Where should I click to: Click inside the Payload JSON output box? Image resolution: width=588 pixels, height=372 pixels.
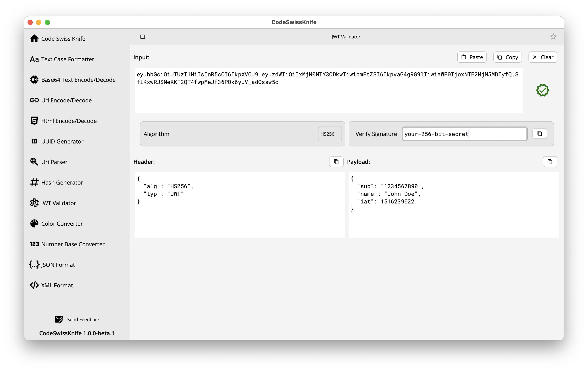(454, 205)
